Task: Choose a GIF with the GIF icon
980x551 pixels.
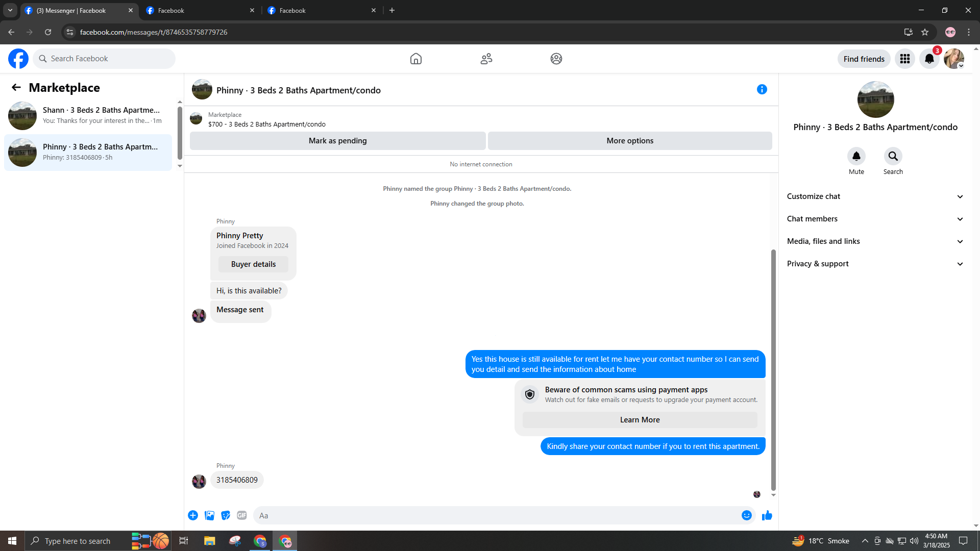Action: point(242,515)
